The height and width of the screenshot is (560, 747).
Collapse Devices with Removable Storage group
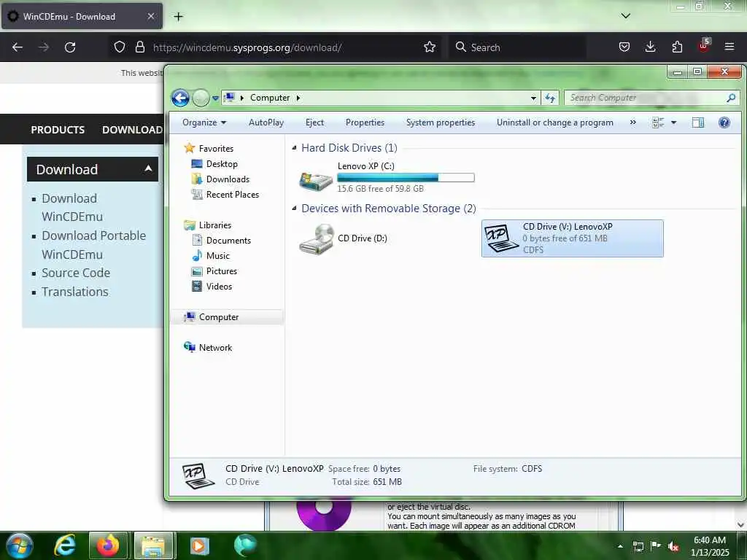click(x=295, y=209)
